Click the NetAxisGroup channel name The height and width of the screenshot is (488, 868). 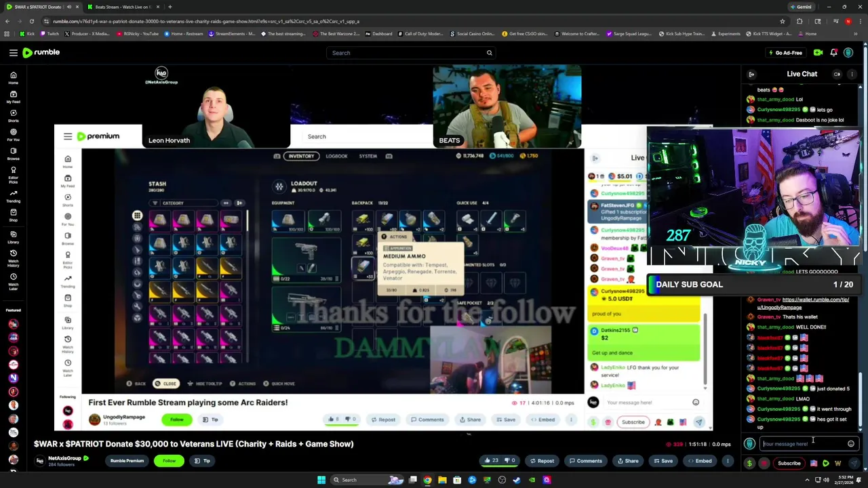(64, 458)
